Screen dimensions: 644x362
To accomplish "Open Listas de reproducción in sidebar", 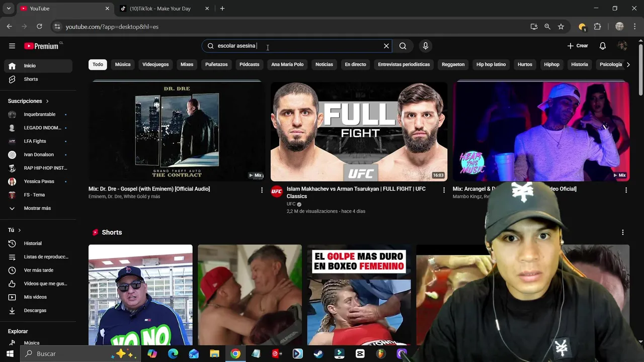I will point(38,257).
